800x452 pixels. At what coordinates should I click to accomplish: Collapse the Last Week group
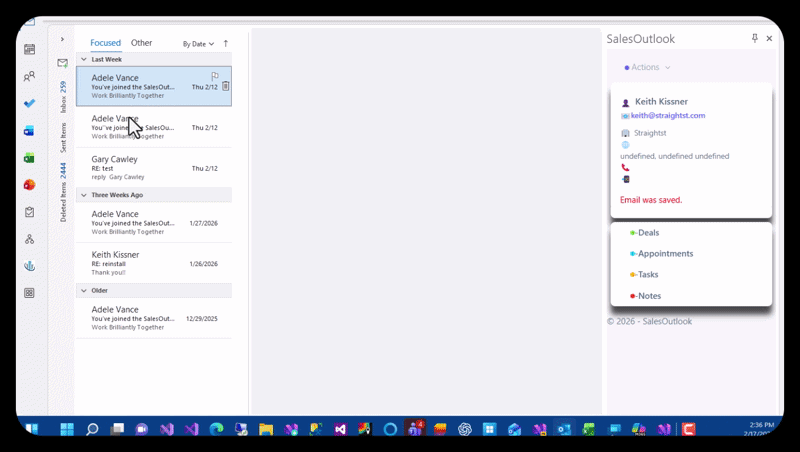84,59
